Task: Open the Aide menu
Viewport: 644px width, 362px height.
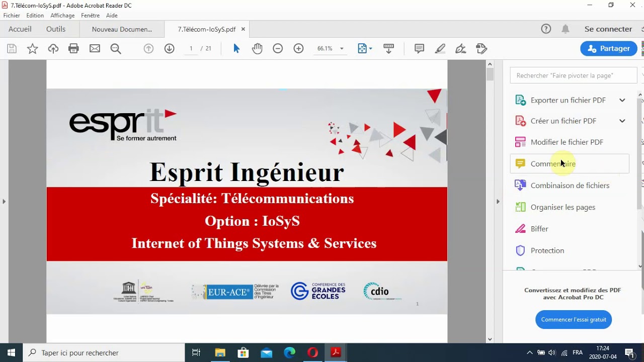Action: pos(112,16)
